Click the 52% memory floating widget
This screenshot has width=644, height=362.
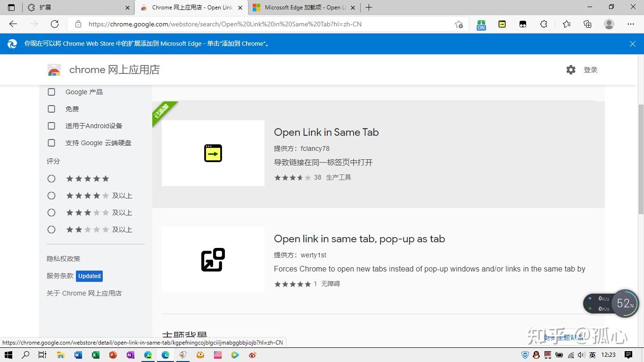(625, 304)
